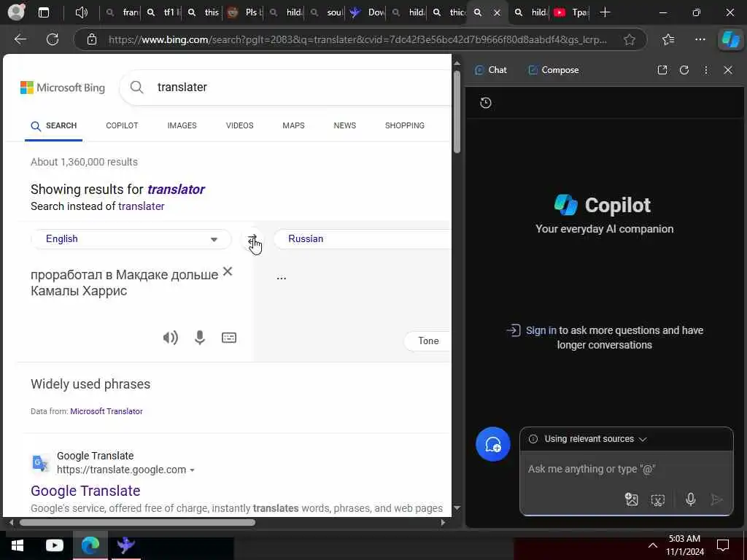Open Google Translate result title

(85, 491)
